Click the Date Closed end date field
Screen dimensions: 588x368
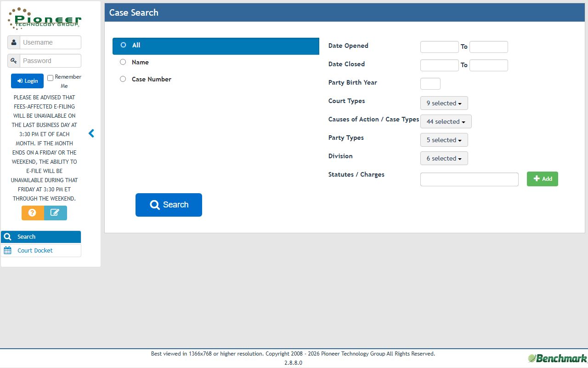click(489, 65)
